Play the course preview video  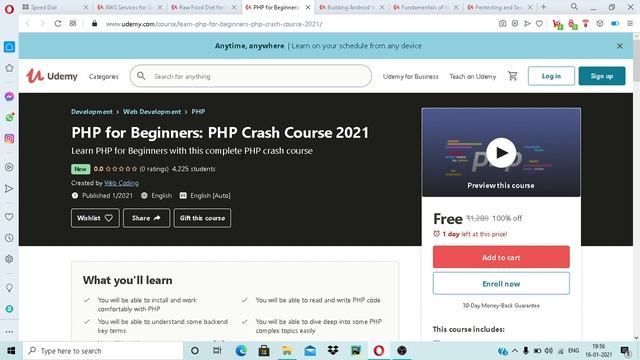click(501, 153)
